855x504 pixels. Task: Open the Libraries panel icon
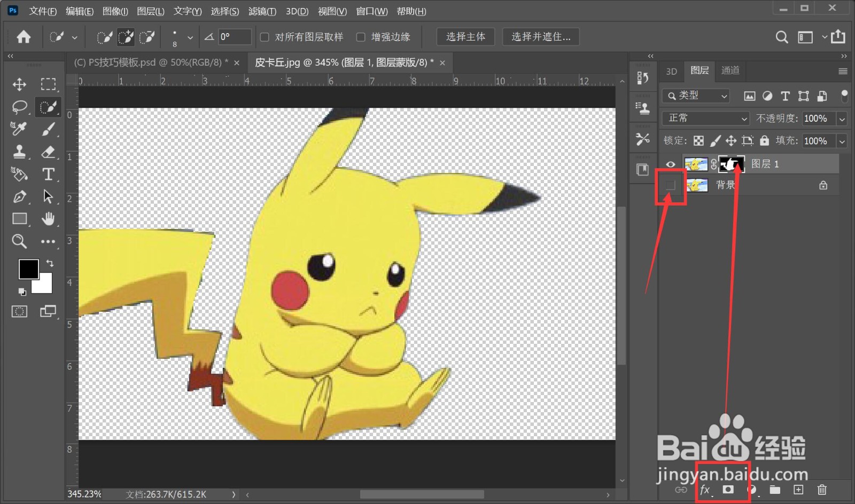643,170
